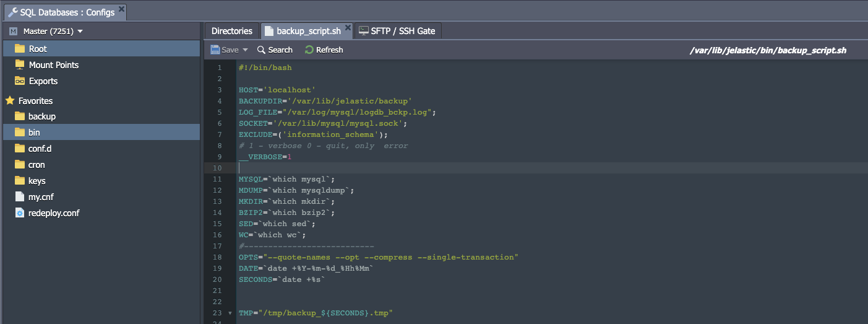Place cursor on empty line 10
This screenshot has width=868, height=324.
(371, 168)
